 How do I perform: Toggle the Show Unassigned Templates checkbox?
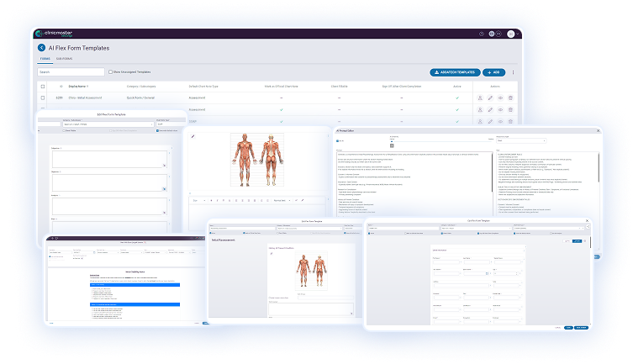pos(111,72)
